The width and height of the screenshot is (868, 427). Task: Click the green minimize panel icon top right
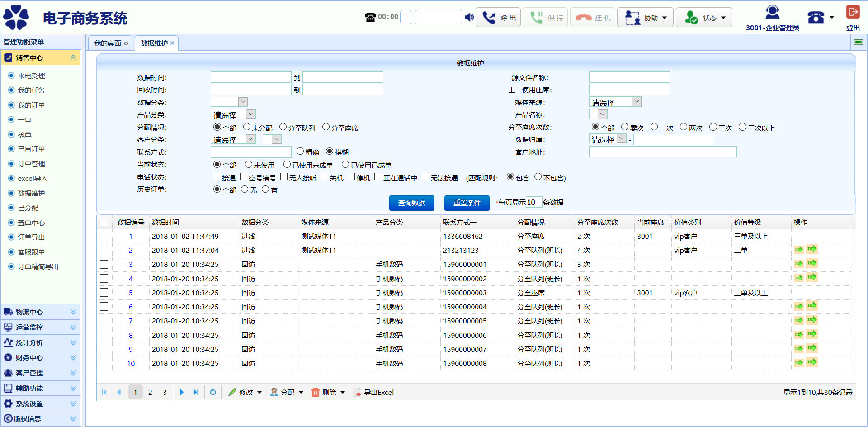(859, 42)
